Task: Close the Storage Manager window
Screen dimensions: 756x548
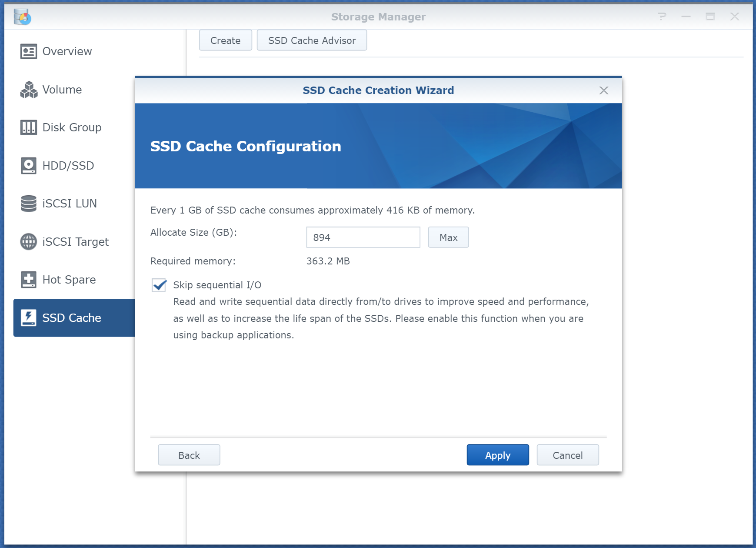Action: pyautogui.click(x=735, y=17)
